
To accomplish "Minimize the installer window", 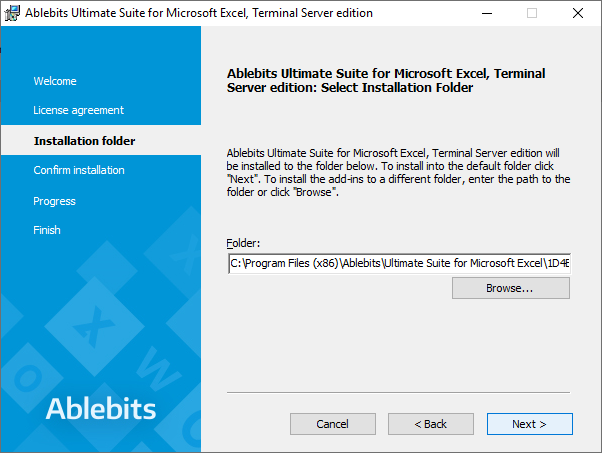I will 487,13.
